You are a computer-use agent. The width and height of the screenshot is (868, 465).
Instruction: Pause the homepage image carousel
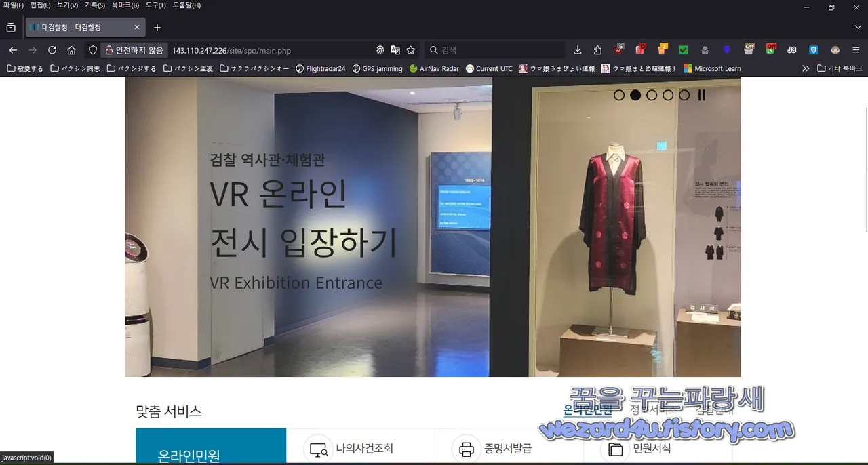click(702, 95)
